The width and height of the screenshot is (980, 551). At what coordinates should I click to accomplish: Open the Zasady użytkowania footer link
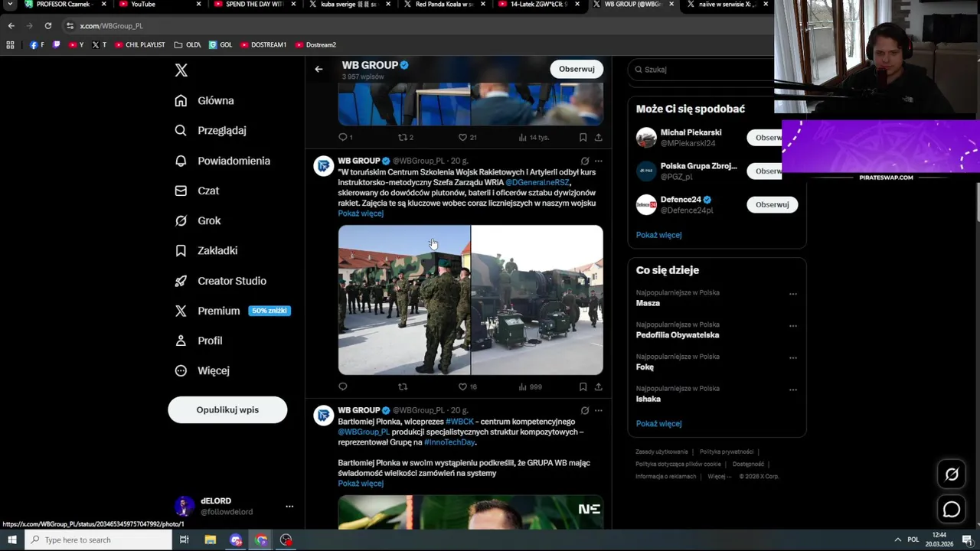point(661,452)
